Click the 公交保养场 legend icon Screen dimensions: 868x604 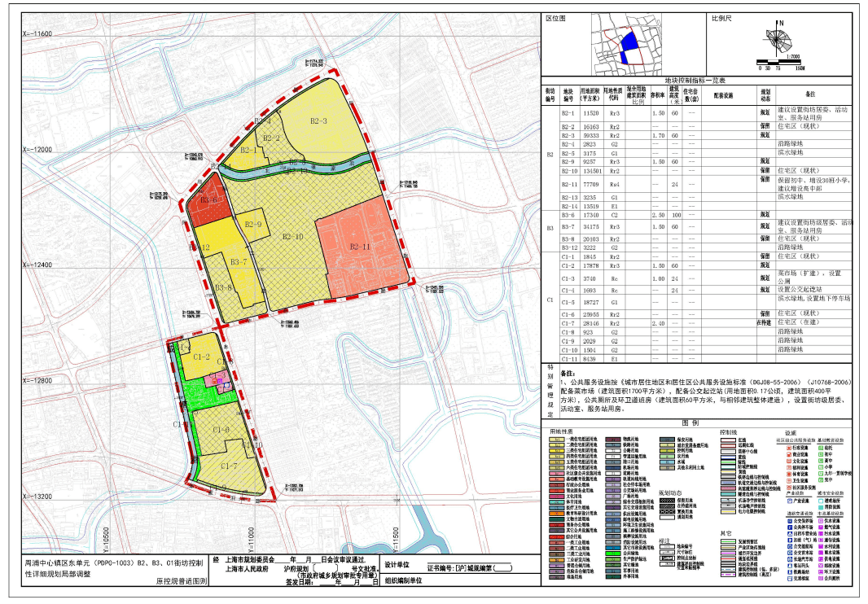790,521
